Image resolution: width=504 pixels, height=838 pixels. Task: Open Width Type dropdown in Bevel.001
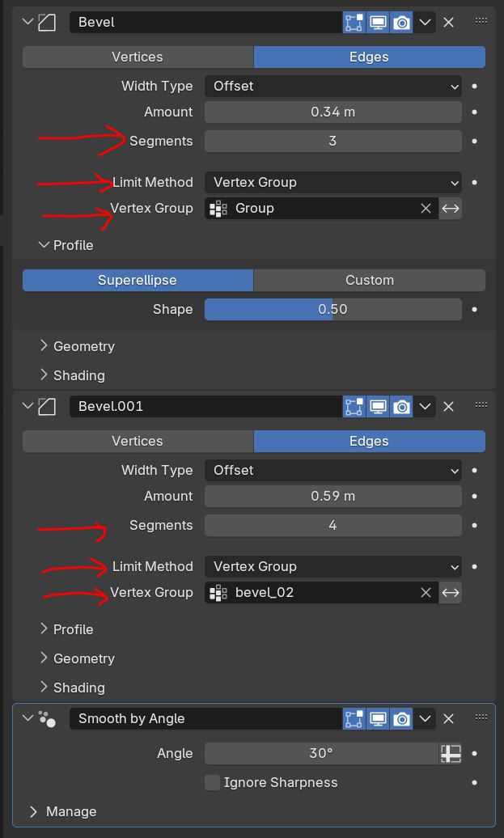tap(332, 470)
